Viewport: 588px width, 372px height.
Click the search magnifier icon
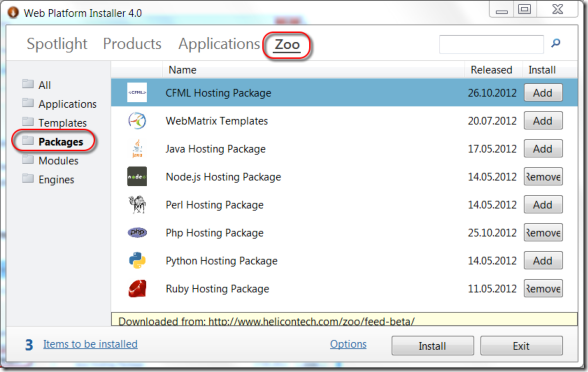(556, 43)
